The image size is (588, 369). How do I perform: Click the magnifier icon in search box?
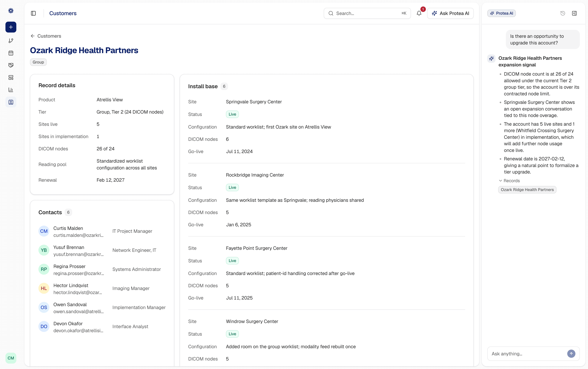(x=331, y=13)
